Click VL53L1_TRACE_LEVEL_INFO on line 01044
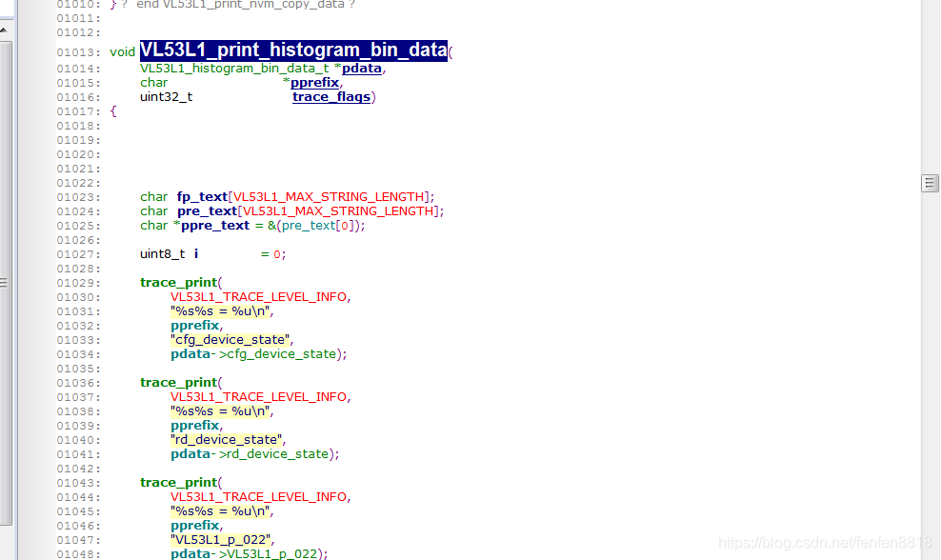This screenshot has width=941, height=560. pyautogui.click(x=259, y=497)
